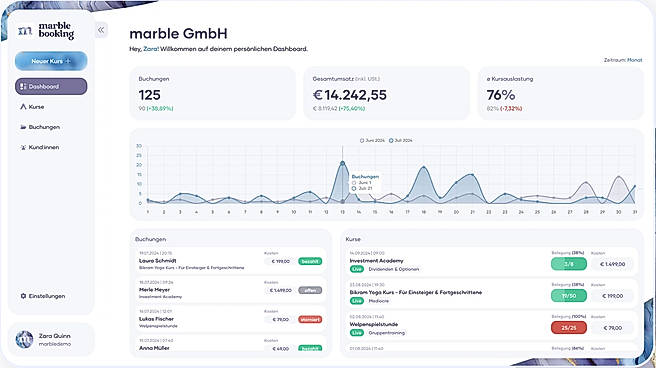This screenshot has width=656, height=368.
Task: Click the day 13 peak on chart
Action: pos(343,163)
